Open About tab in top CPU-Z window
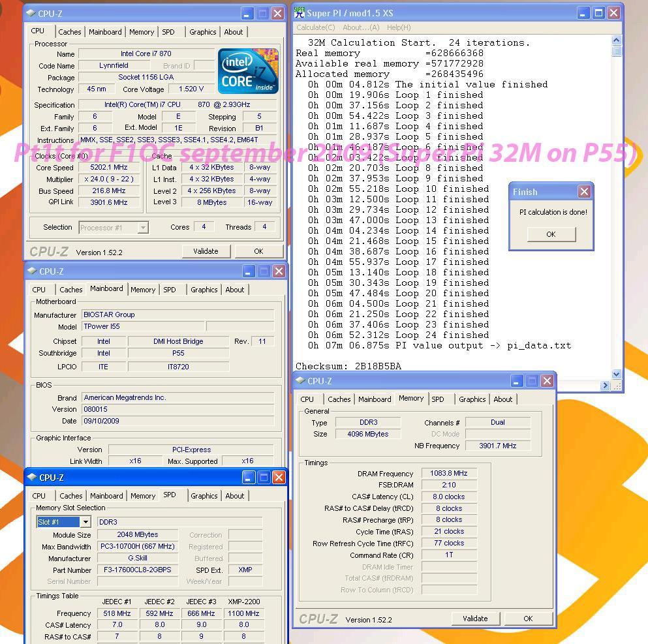 [234, 32]
